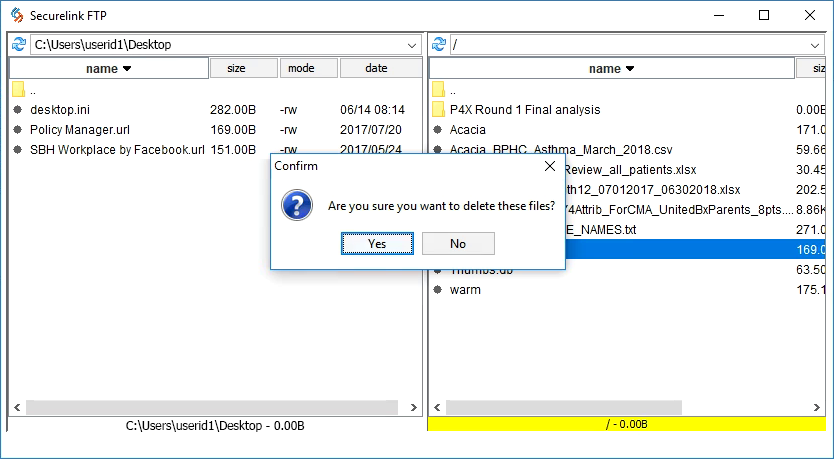This screenshot has height=459, width=834.
Task: Sort local files by date column
Action: (x=378, y=68)
